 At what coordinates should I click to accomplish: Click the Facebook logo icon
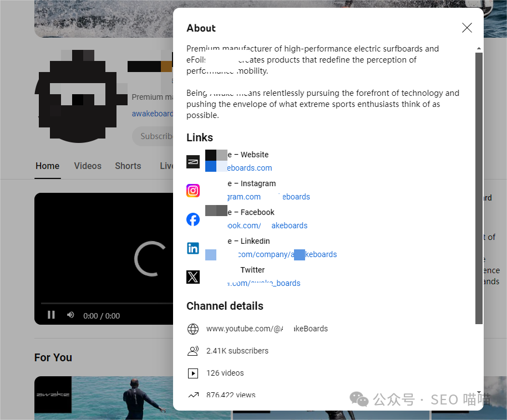193,219
